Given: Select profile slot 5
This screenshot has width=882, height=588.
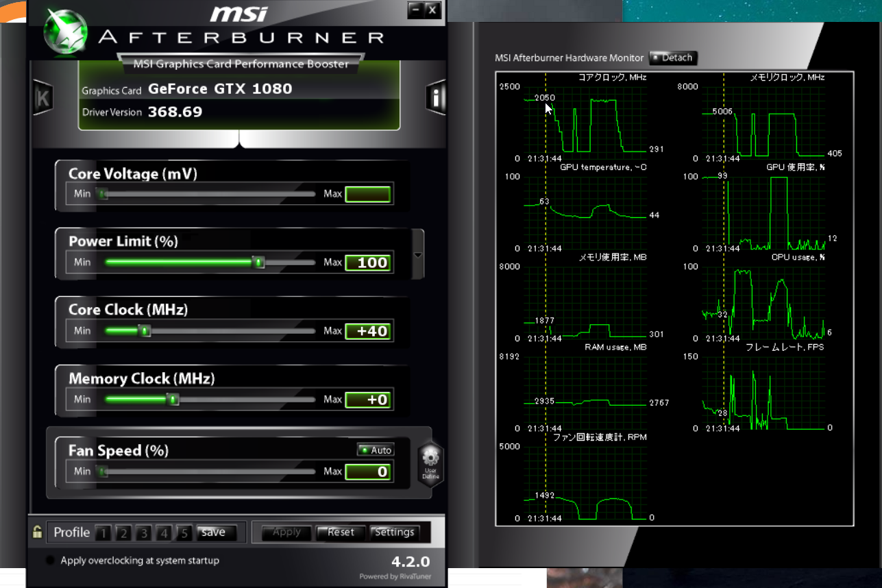Looking at the screenshot, I should pos(184,533).
